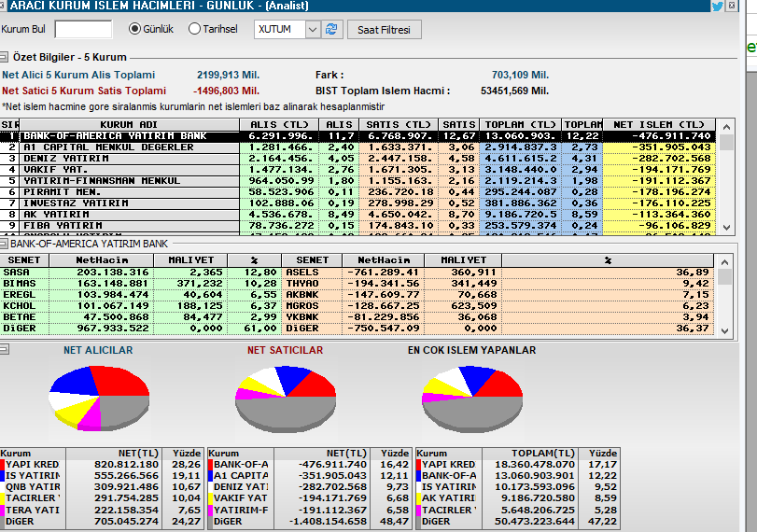The width and height of the screenshot is (757, 532).
Task: Click the NET SATICILAR pie chart
Action: (286, 399)
